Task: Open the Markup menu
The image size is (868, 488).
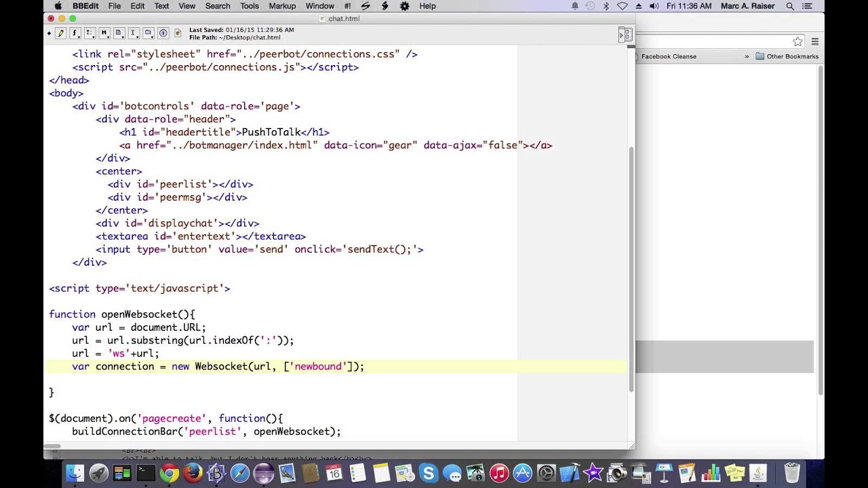Action: click(x=282, y=6)
